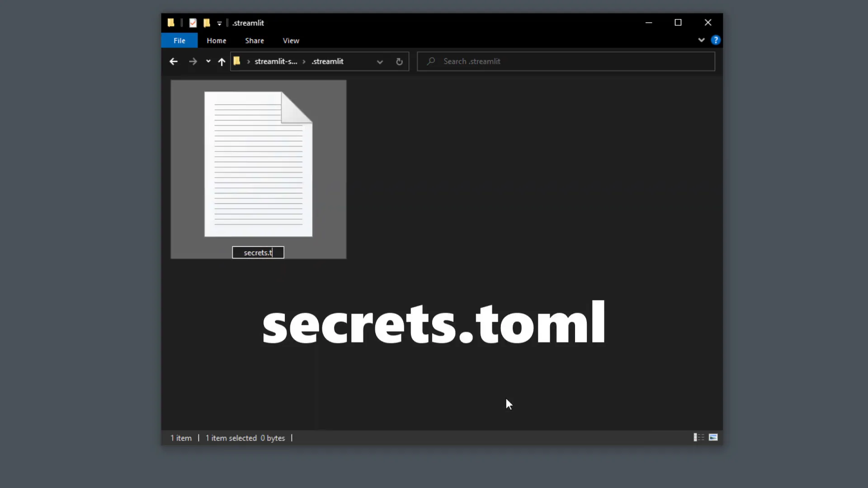Click the Up one folder level arrow
Viewport: 868px width, 488px height.
coord(222,61)
